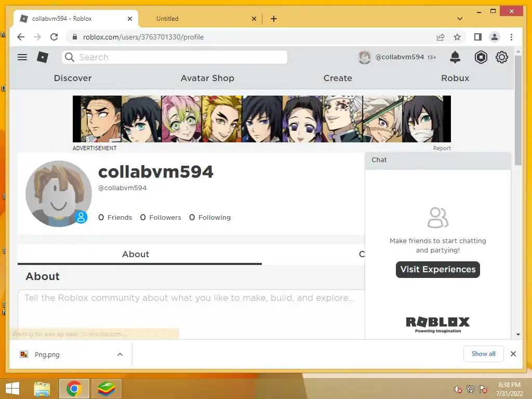
Task: Open the Windows Start button
Action: [12, 389]
